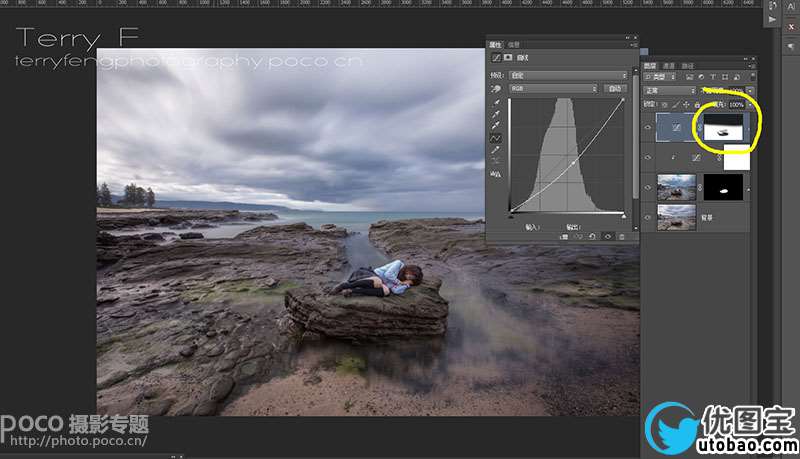
Task: Select the 背景 layer thumbnail
Action: click(677, 217)
